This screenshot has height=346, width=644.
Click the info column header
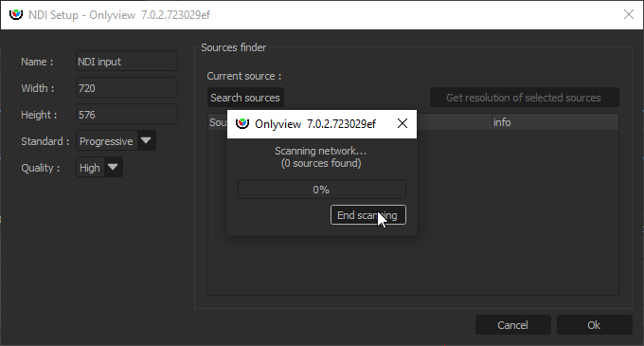tap(555, 122)
